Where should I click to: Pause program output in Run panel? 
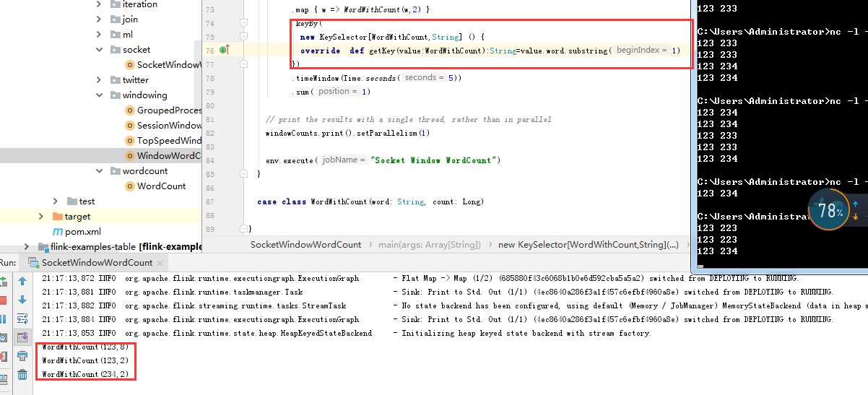coord(3,318)
